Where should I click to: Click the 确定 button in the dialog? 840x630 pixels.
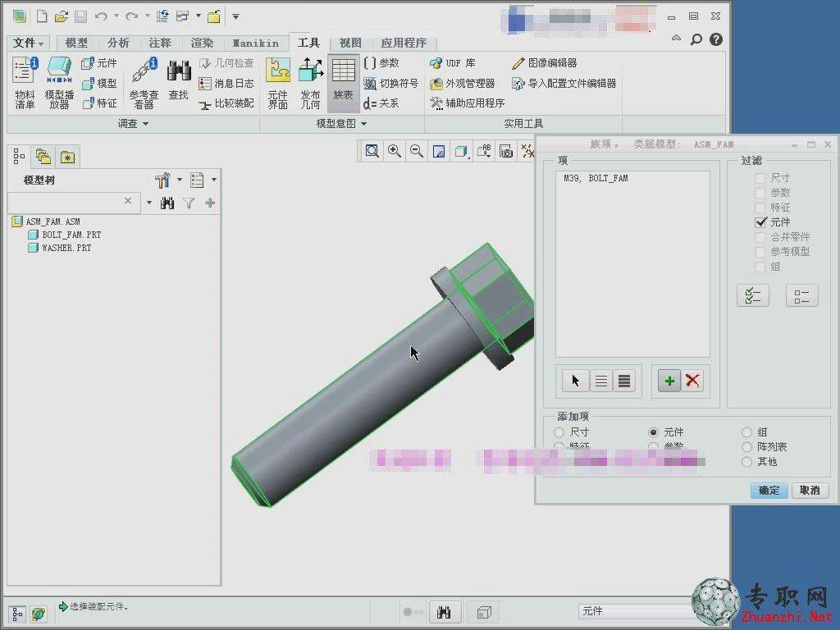point(769,491)
